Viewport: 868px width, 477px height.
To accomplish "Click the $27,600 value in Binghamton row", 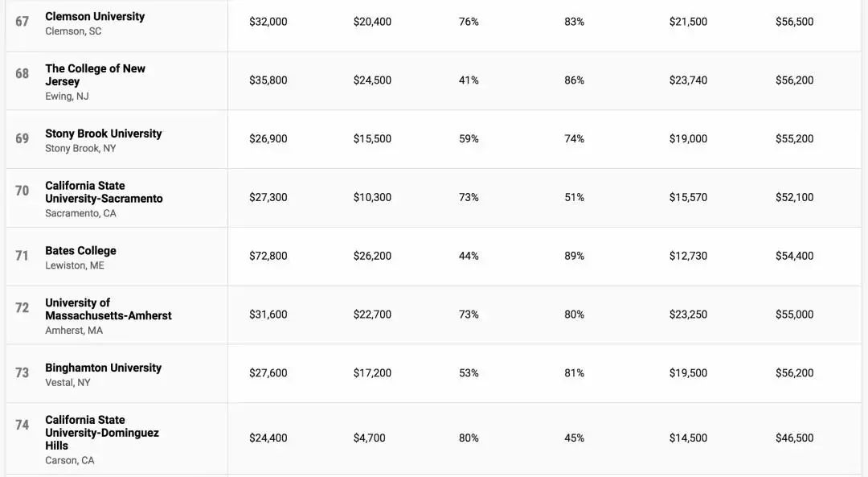I will (268, 373).
